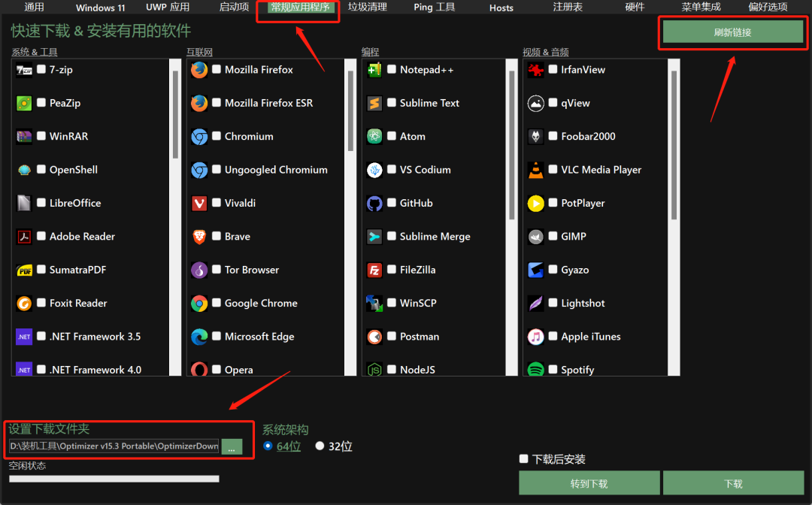Open the Ping 工具 tab
Screen dimensions: 812x505
(x=435, y=8)
